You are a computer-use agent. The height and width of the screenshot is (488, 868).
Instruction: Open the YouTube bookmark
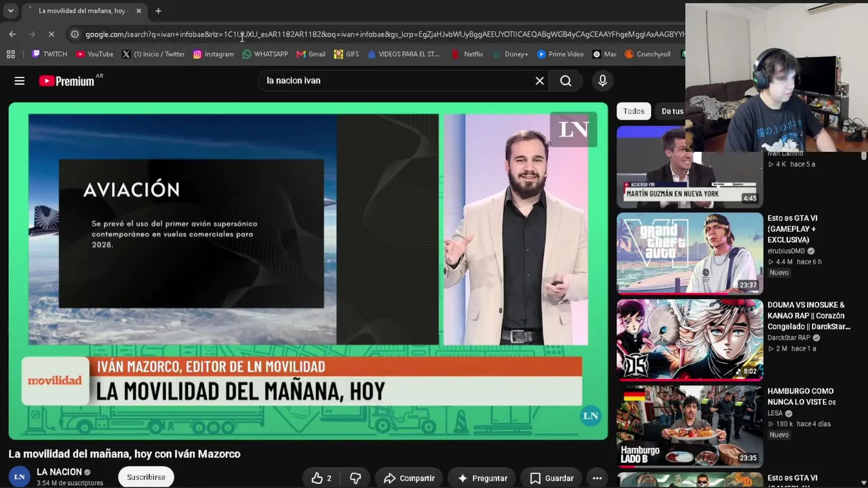coord(94,54)
